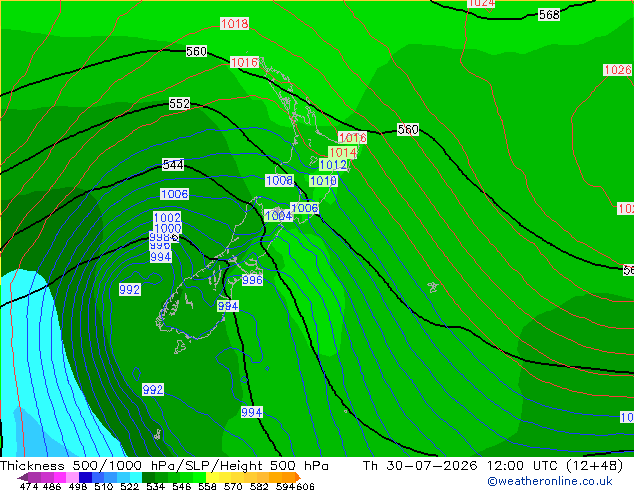The width and height of the screenshot is (634, 490).
Task: Click the blue 994 label near the bottom edge
Action: 252,412
